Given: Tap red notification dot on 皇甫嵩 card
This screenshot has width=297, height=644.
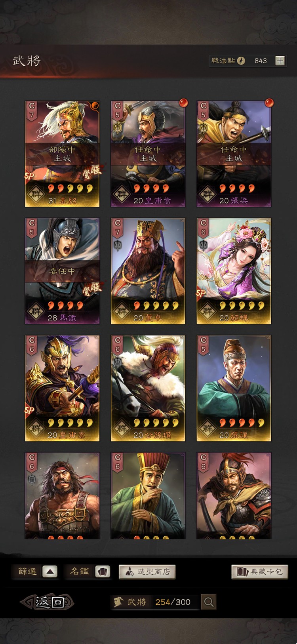Looking at the screenshot, I should click(183, 103).
